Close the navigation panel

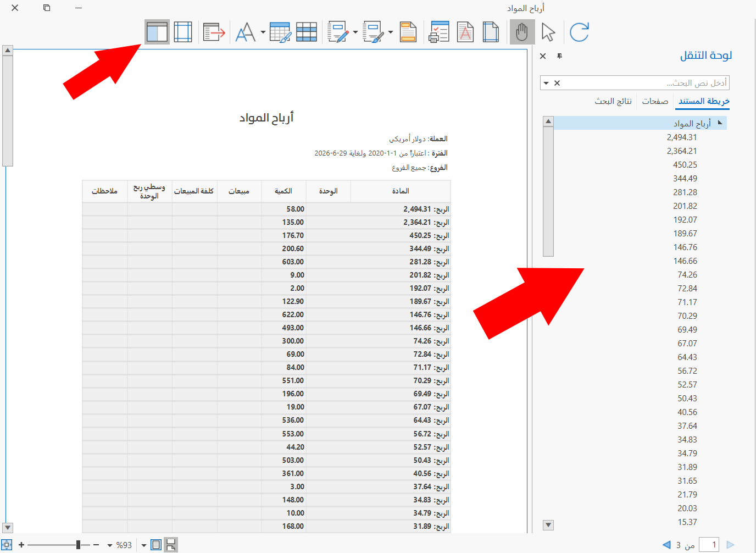543,56
